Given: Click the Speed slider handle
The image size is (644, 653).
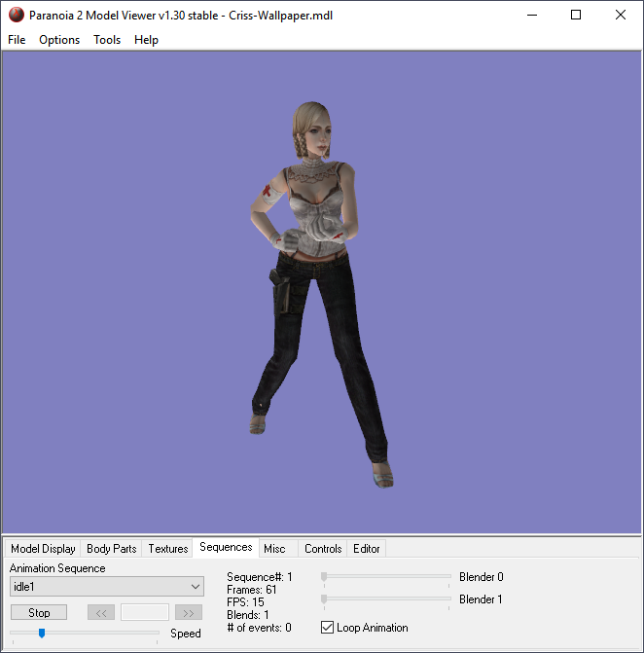Looking at the screenshot, I should pyautogui.click(x=42, y=633).
